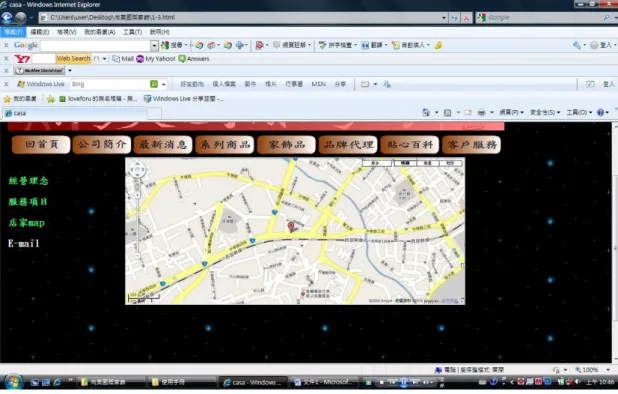
Task: Click the Google toolbar wrench settings icon
Action: (x=577, y=45)
